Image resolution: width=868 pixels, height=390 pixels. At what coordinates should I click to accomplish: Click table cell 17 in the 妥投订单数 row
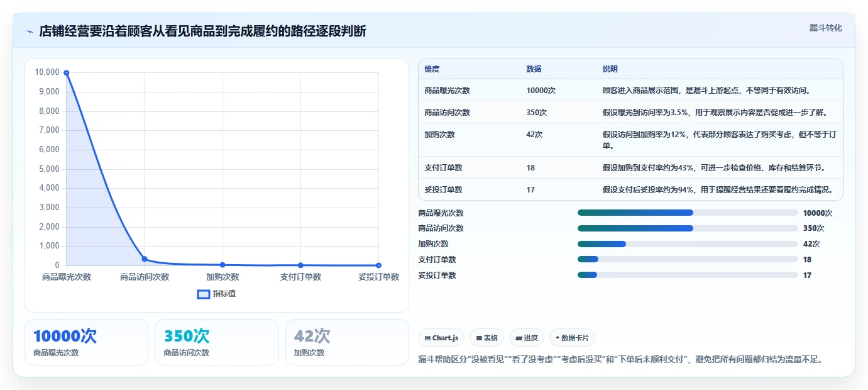tap(530, 189)
